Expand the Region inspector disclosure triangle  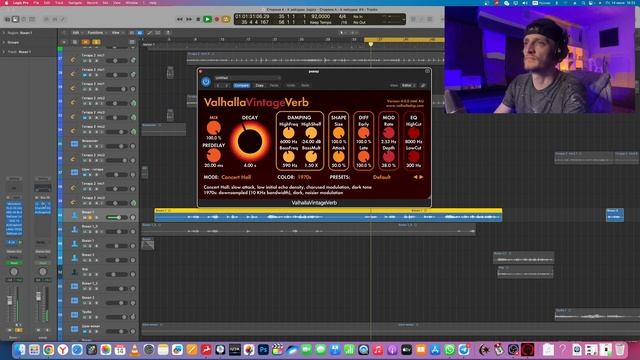[x=4, y=33]
